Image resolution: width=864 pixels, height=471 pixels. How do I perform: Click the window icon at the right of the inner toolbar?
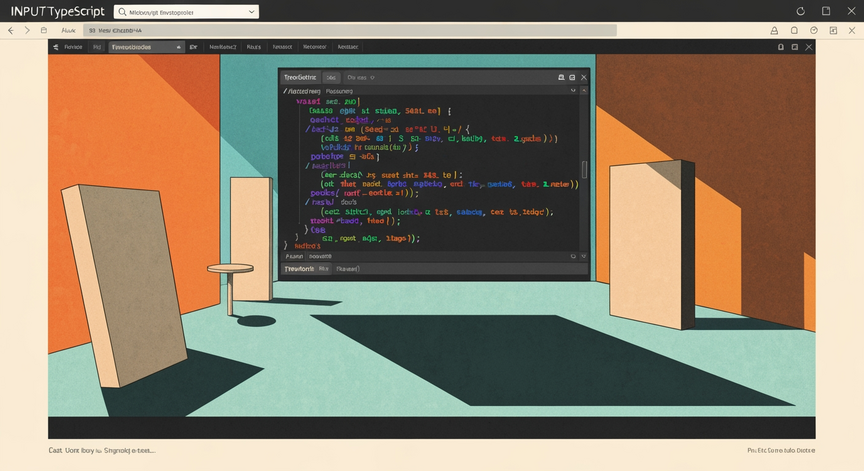point(795,47)
